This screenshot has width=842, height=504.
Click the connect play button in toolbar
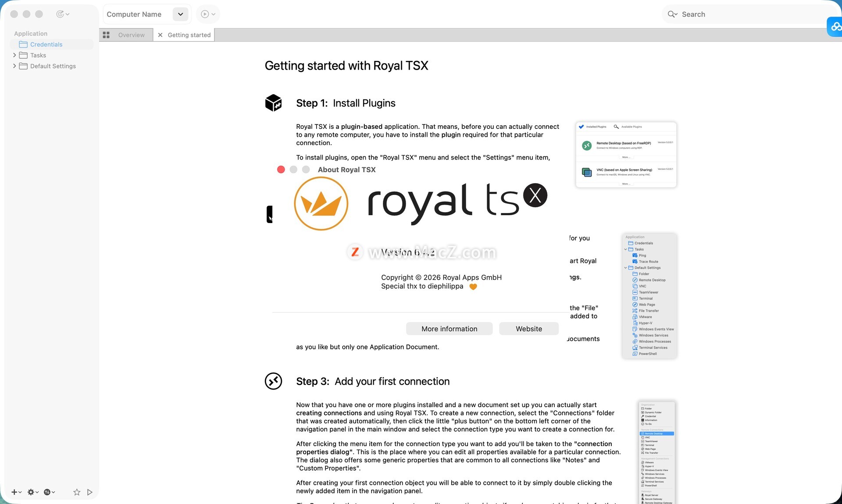click(205, 14)
